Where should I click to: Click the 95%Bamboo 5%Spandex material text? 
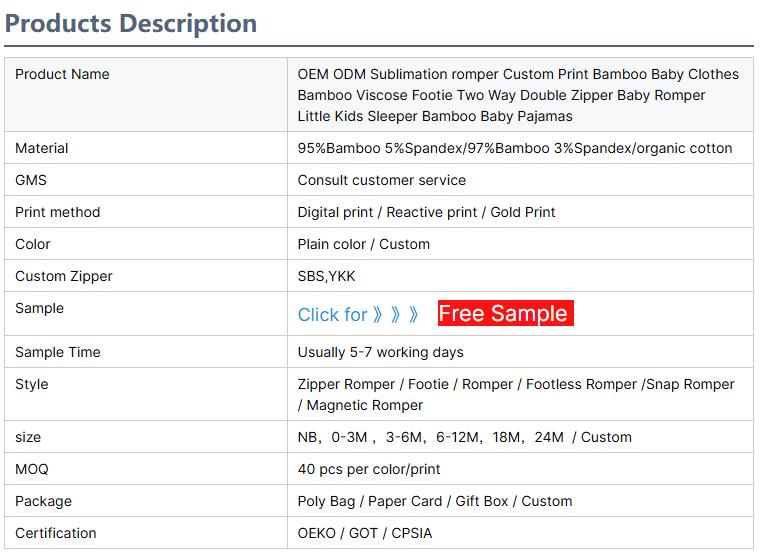click(x=514, y=148)
